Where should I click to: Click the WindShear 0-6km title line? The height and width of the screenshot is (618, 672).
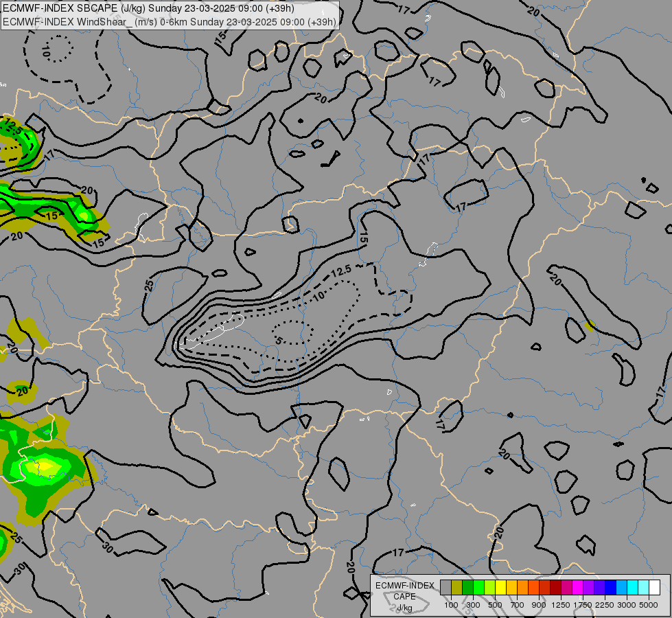point(170,22)
